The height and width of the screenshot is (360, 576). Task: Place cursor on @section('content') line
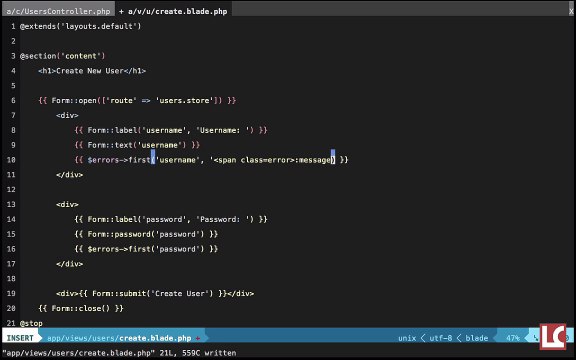click(62, 56)
